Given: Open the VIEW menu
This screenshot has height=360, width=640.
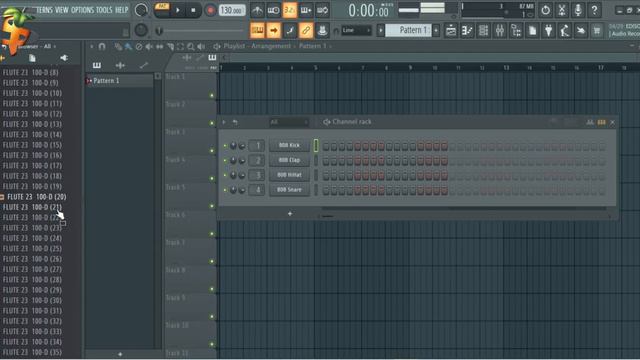Looking at the screenshot, I should 62,10.
